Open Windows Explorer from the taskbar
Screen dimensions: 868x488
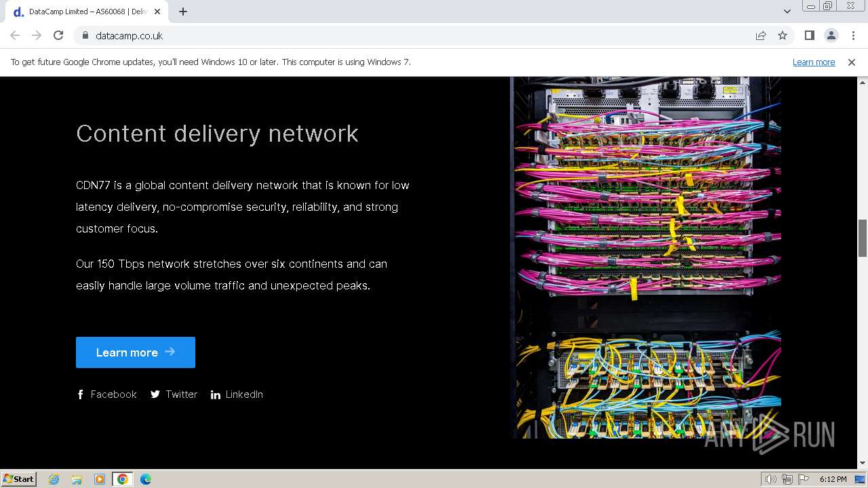coord(77,479)
